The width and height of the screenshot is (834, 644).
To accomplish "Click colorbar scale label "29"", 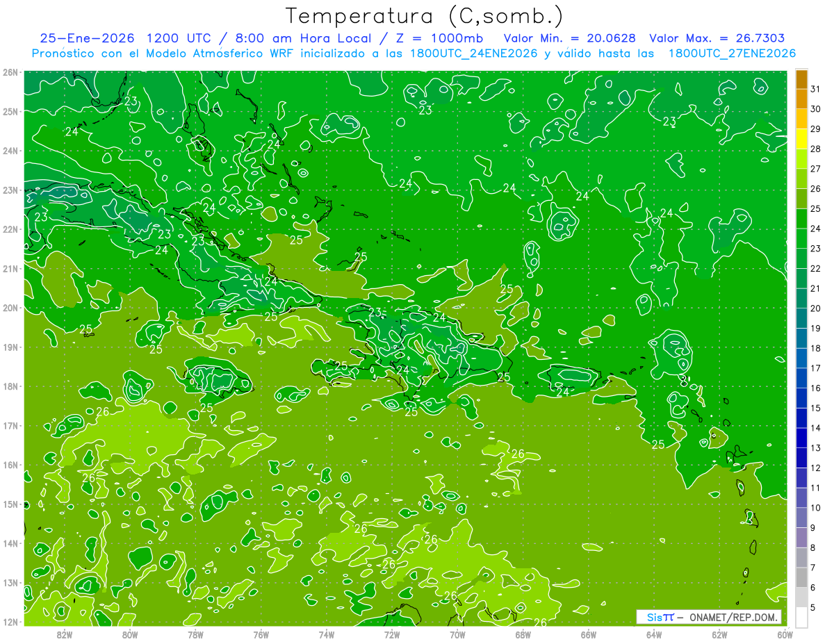I will (x=815, y=129).
